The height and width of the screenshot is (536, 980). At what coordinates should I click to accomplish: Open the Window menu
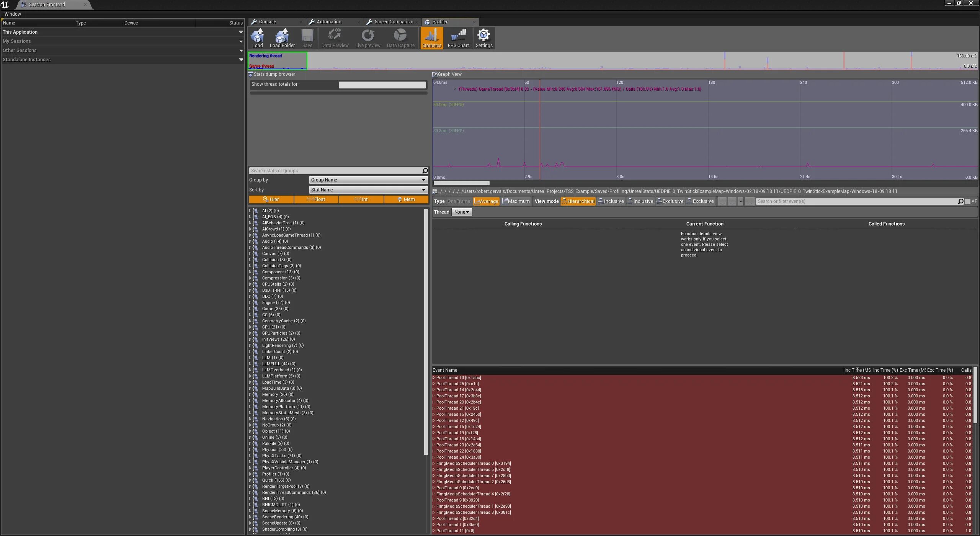point(12,14)
